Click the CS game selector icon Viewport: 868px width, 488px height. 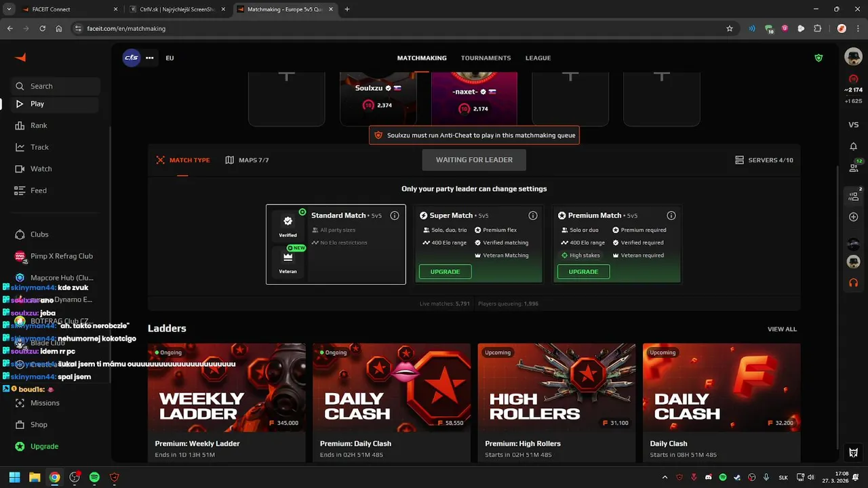(x=132, y=58)
